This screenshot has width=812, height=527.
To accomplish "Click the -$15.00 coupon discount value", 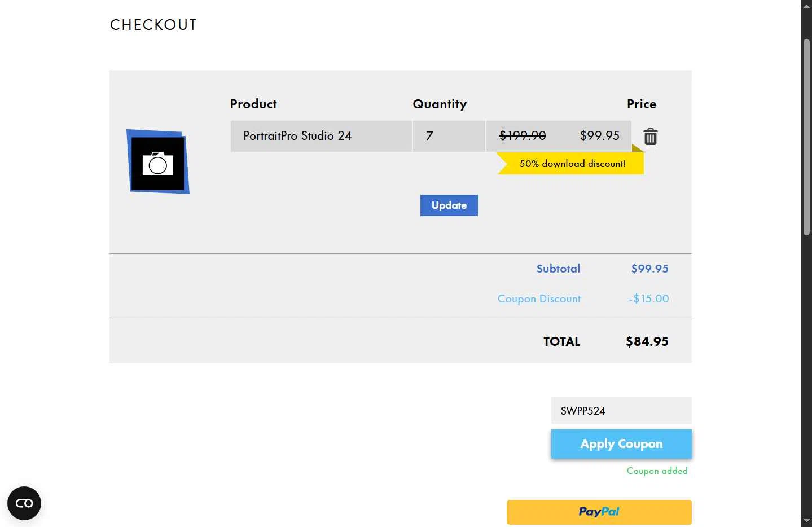I will [649, 299].
